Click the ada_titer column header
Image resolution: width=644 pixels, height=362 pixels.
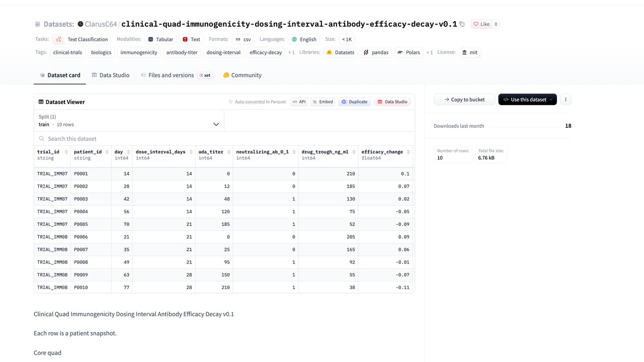coord(214,155)
